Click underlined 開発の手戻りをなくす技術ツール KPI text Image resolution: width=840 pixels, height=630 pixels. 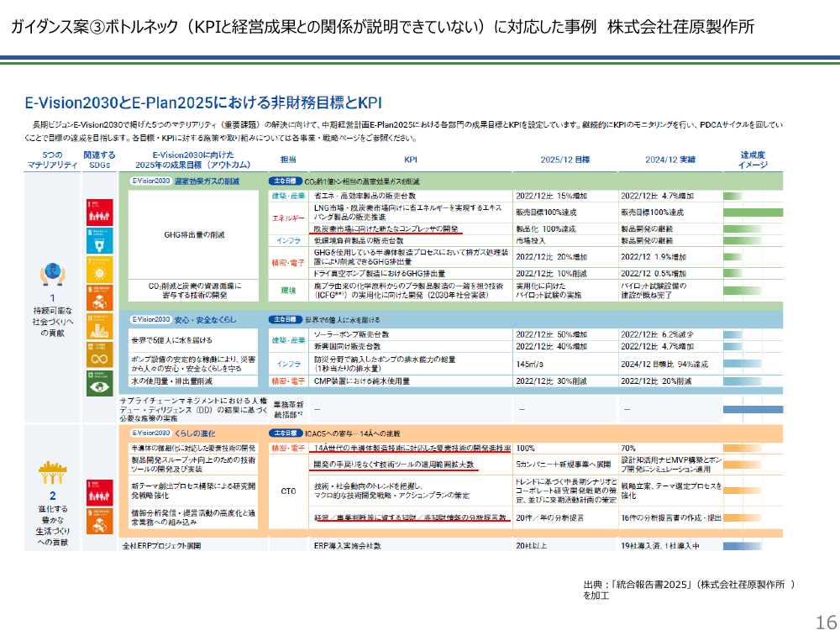pos(394,465)
